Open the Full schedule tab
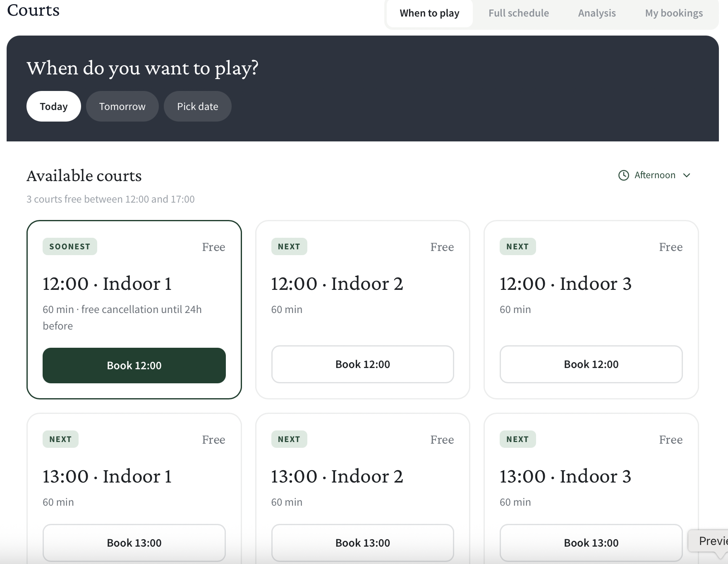This screenshot has width=728, height=564. [519, 13]
